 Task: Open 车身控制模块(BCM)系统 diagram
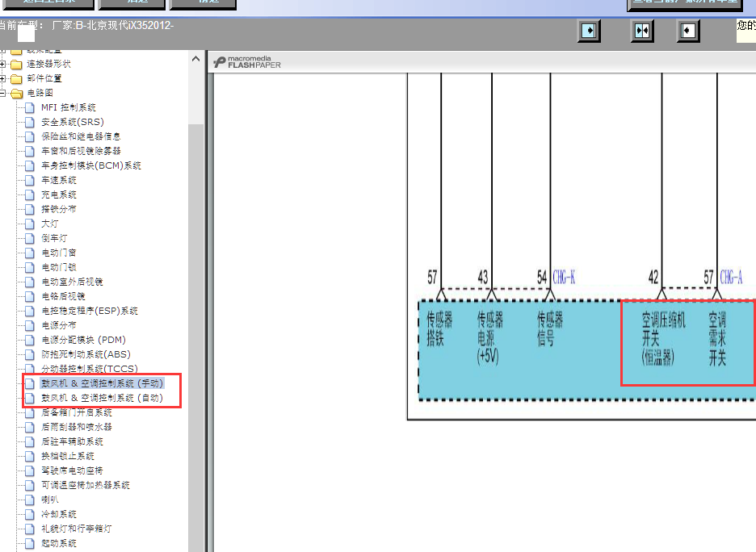coord(91,165)
